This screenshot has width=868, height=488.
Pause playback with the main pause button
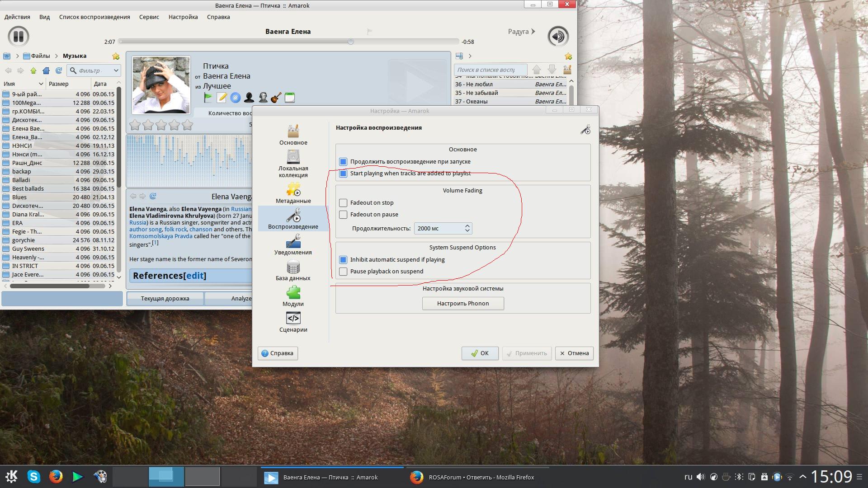point(19,36)
